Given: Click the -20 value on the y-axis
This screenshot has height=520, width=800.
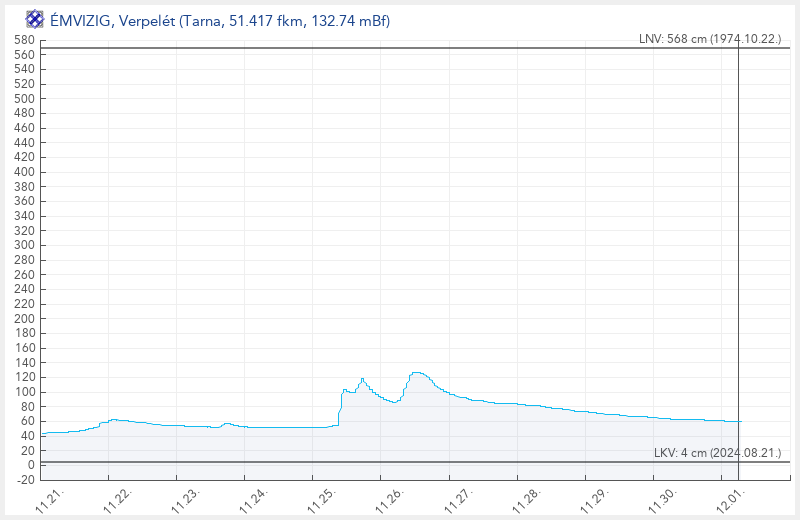Looking at the screenshot, I should pyautogui.click(x=24, y=479).
